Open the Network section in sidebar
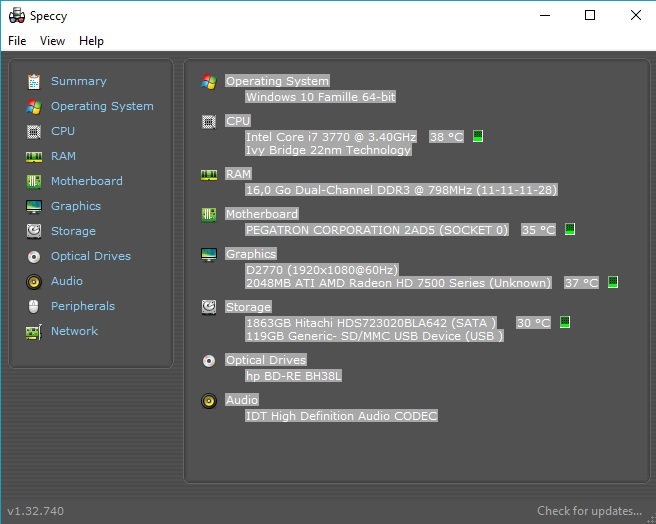 [x=74, y=331]
